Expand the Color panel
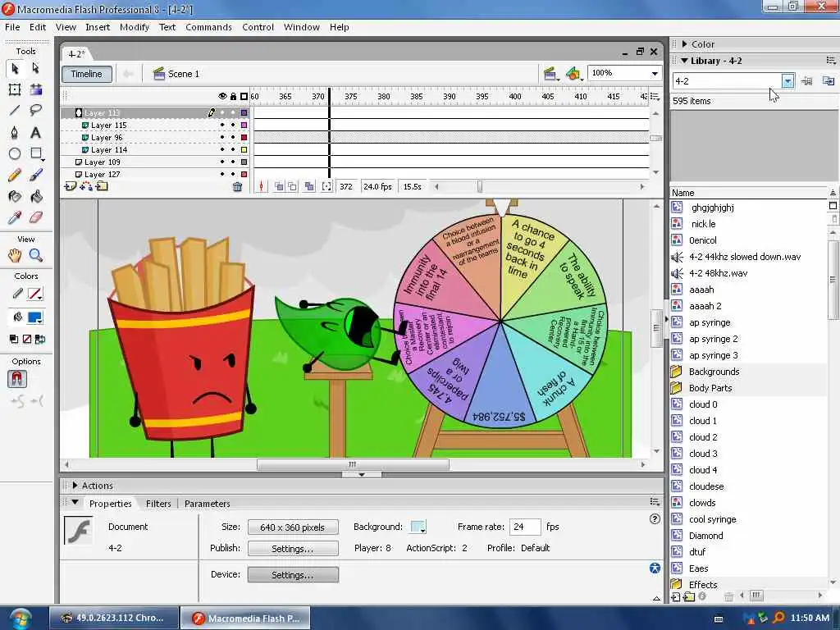Image resolution: width=840 pixels, height=630 pixels. click(x=685, y=44)
